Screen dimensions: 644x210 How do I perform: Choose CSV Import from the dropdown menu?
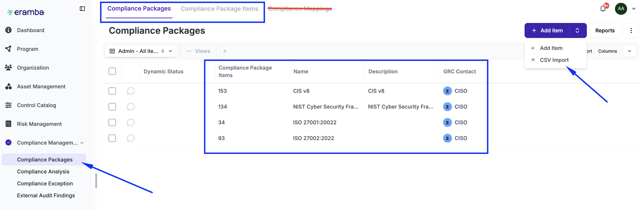554,60
